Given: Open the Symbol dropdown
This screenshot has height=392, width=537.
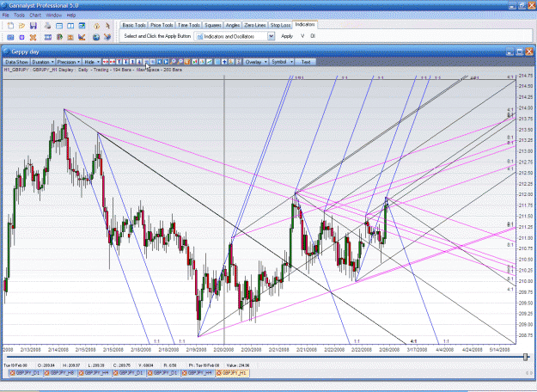Looking at the screenshot, I should (x=282, y=62).
